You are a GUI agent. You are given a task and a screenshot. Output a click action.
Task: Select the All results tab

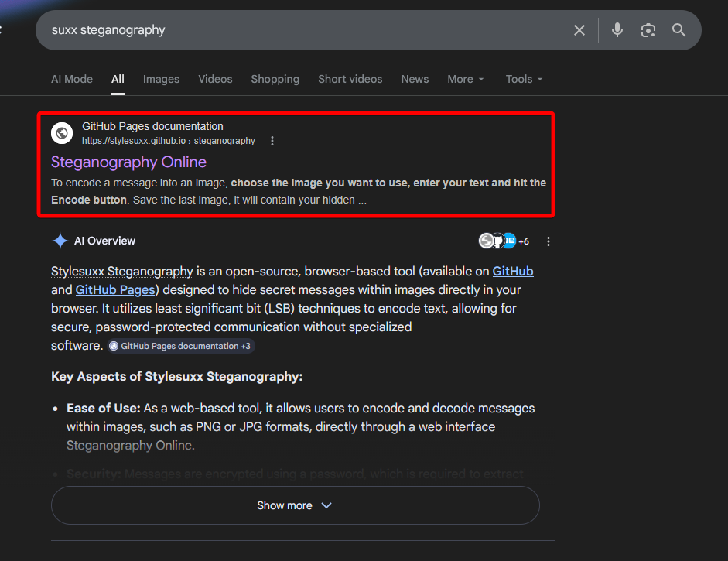[x=118, y=79]
